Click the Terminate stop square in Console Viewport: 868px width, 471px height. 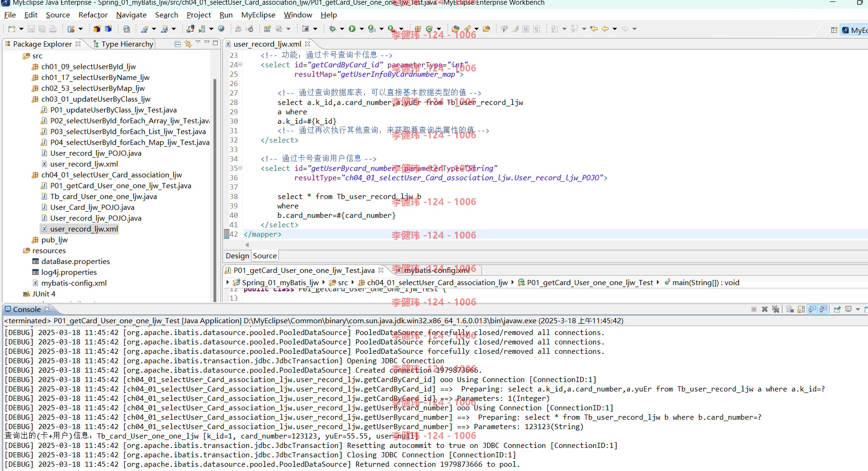(x=754, y=309)
